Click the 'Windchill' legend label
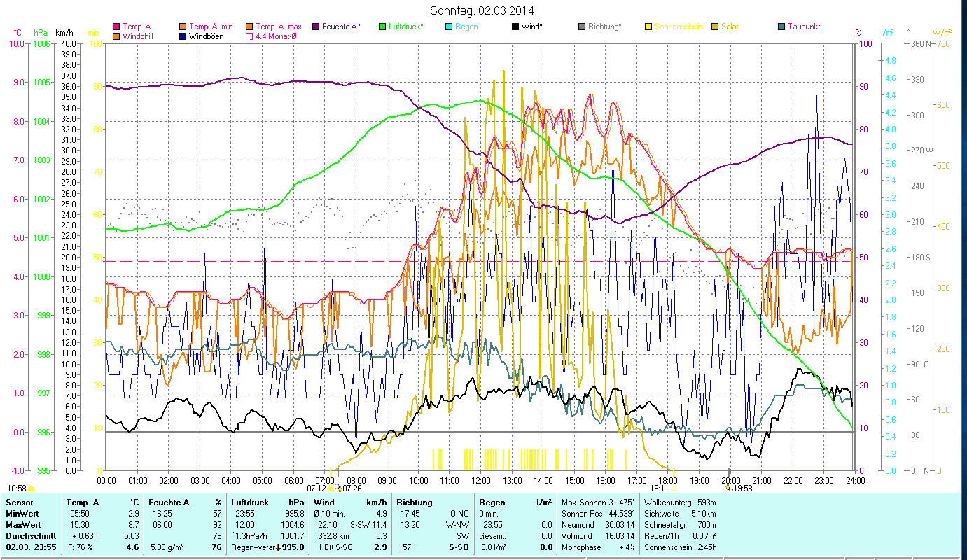 tap(139, 36)
